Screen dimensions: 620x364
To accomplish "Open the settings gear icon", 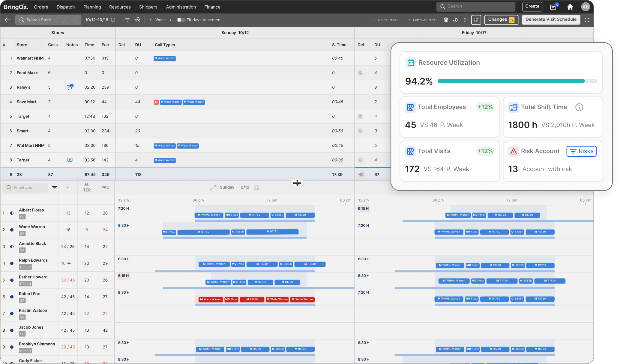I will click(x=446, y=20).
